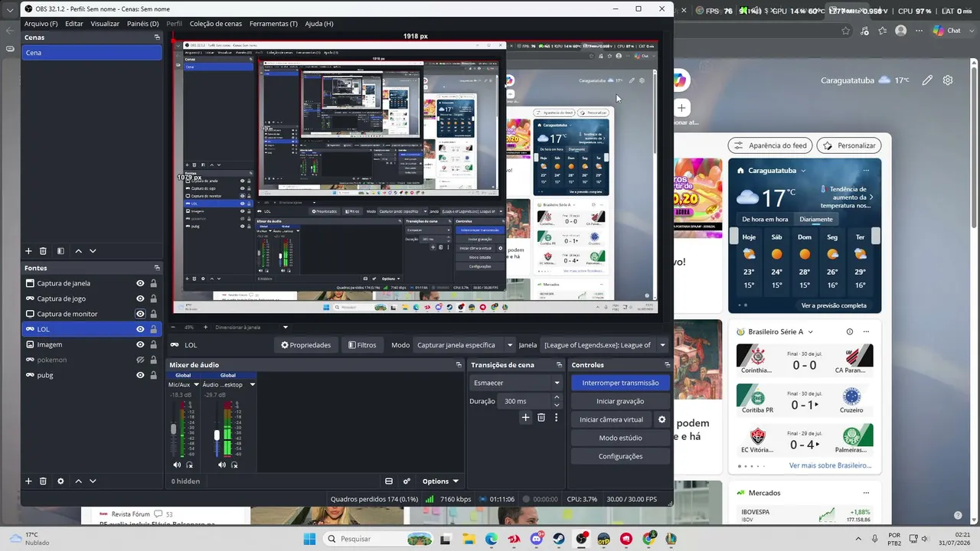
Task: Open the audio mixer Options dropdown
Action: [x=440, y=481]
